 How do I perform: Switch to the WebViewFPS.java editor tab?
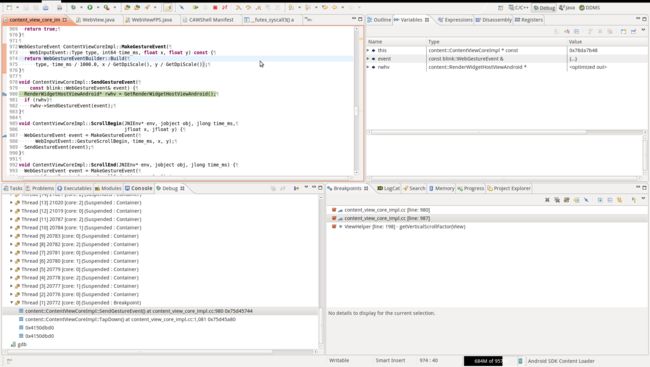coord(148,19)
